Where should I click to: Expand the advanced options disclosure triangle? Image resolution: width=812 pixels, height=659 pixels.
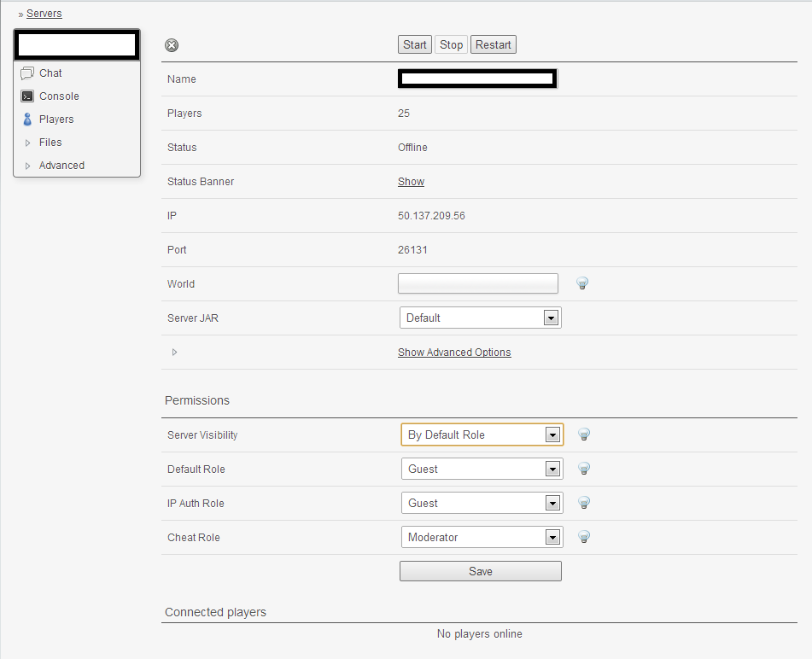coord(174,352)
